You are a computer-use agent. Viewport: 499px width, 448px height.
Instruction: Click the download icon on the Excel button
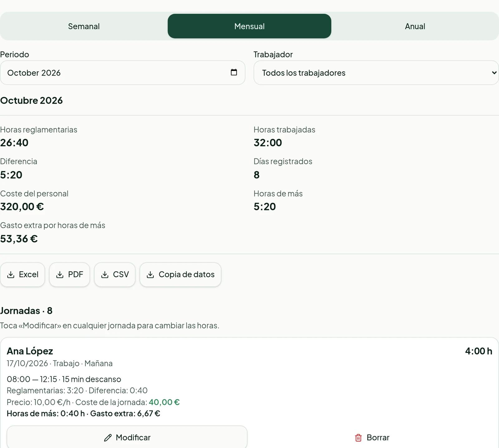pos(11,275)
